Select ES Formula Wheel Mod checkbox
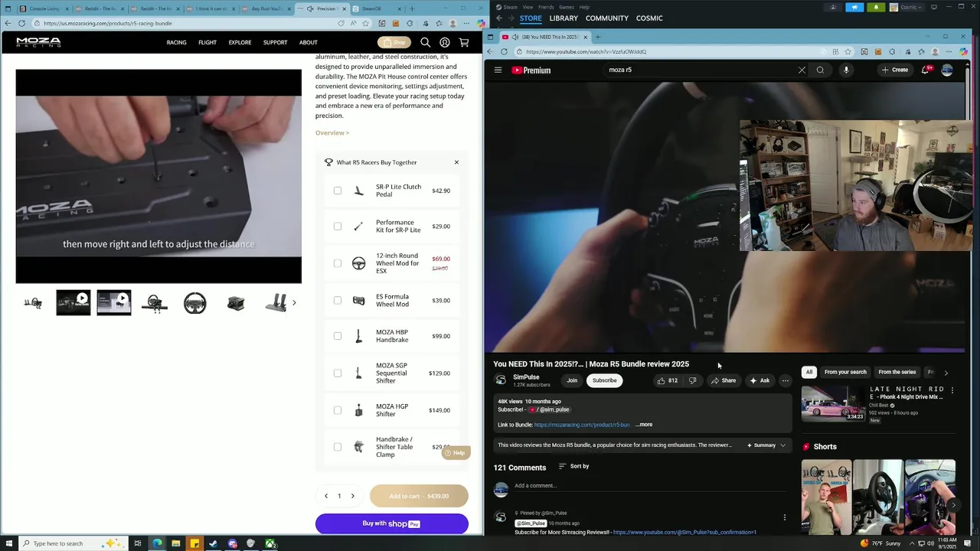 click(x=338, y=300)
